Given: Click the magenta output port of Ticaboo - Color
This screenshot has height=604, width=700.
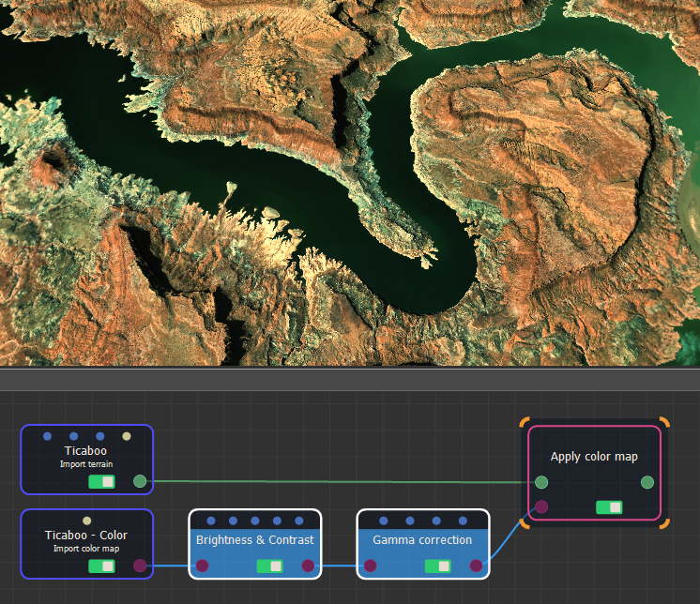Looking at the screenshot, I should [x=140, y=566].
